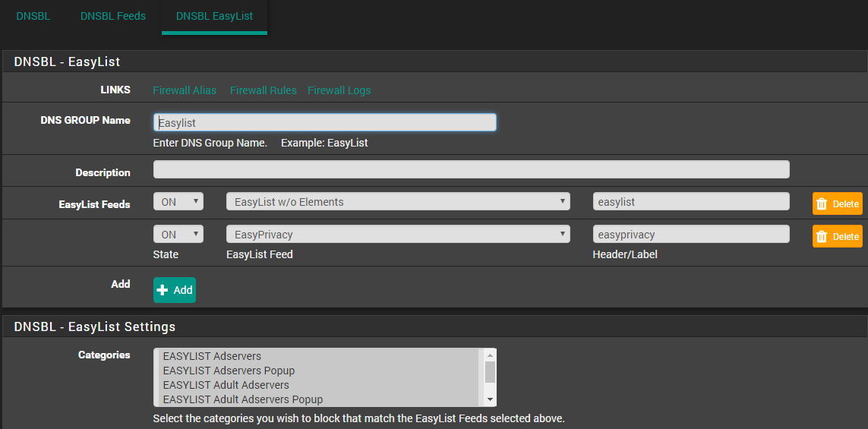The height and width of the screenshot is (429, 868).
Task: Select the DNSBL EasyList tab
Action: [x=214, y=16]
